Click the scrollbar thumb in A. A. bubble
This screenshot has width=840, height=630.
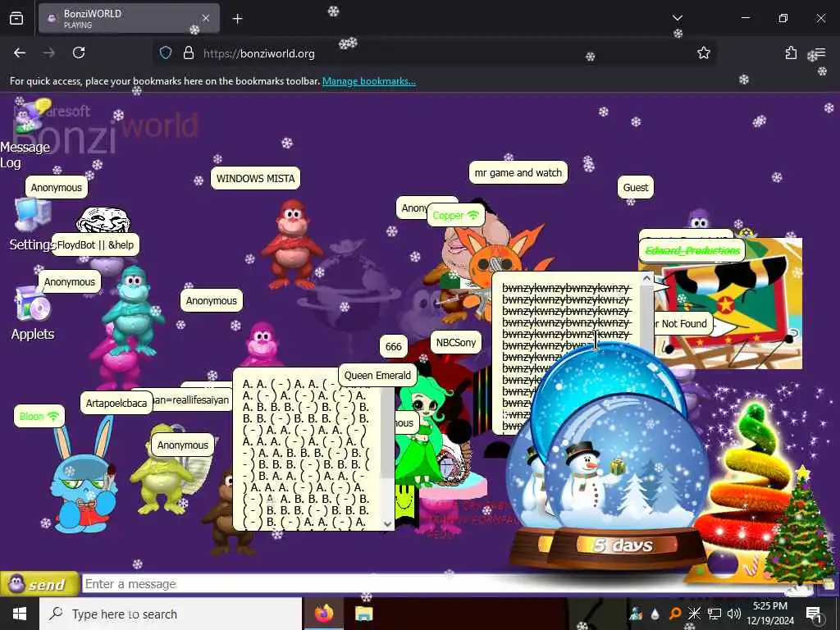click(x=388, y=431)
